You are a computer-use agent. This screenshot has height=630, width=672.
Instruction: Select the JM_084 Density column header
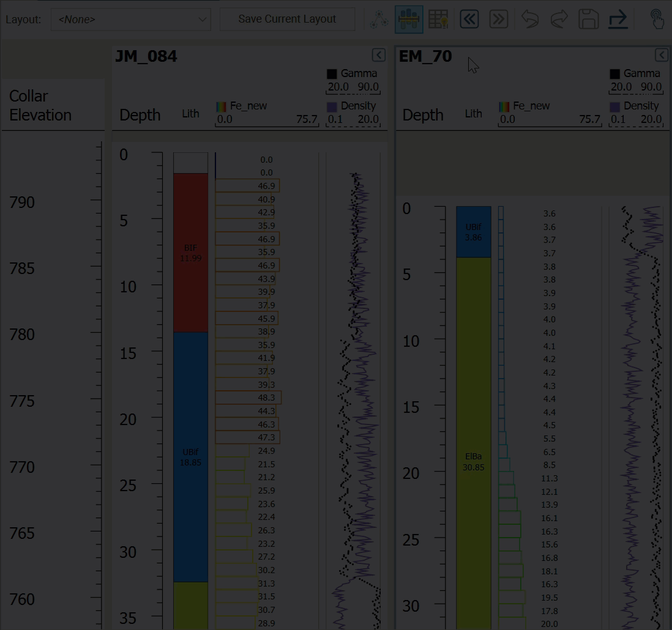coord(358,106)
